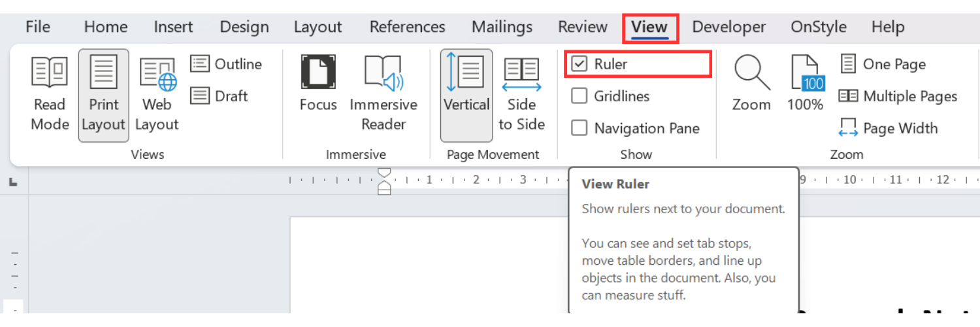Click the tab selector at ruler's left end

click(12, 182)
